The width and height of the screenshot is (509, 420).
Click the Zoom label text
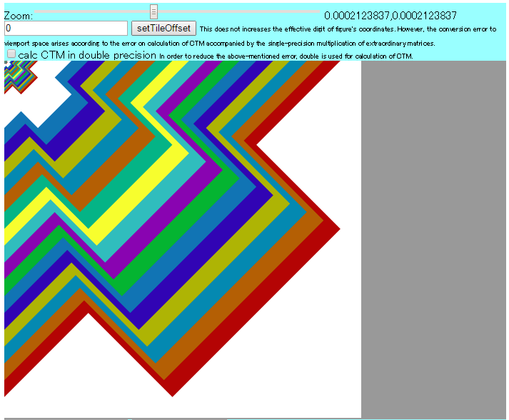tap(18, 16)
